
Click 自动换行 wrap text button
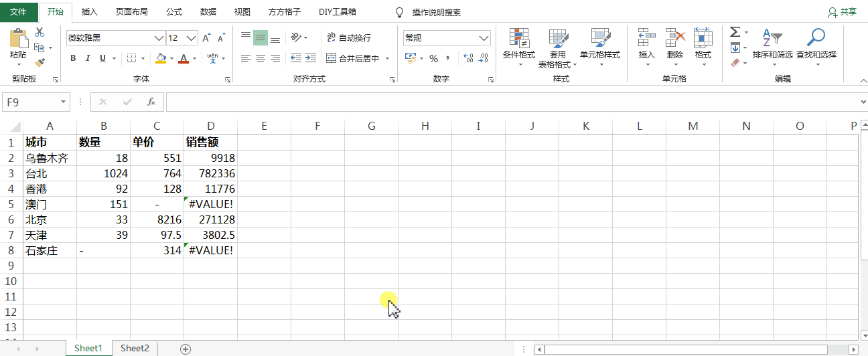pos(348,38)
